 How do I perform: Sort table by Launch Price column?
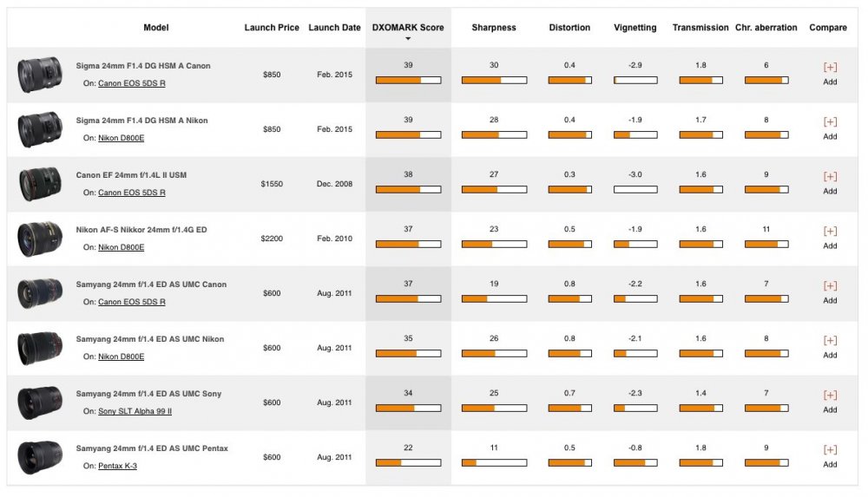click(272, 28)
